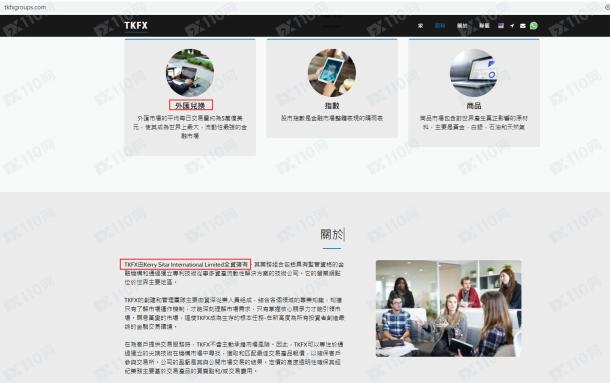Click the Telegram paper-plane icon
The width and height of the screenshot is (610, 383).
pyautogui.click(x=512, y=26)
